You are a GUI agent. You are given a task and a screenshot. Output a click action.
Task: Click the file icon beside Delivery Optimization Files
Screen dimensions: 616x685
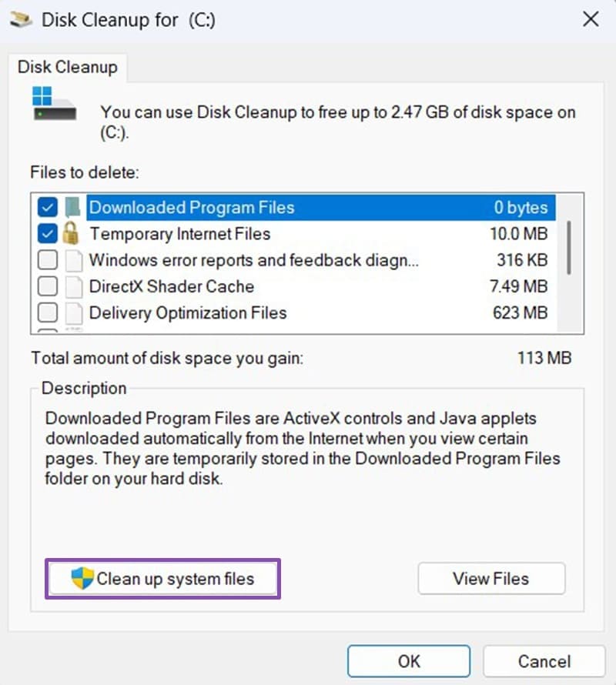[74, 312]
